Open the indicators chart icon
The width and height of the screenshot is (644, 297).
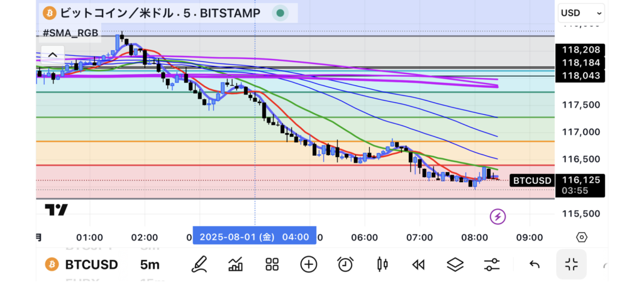pos(236,264)
